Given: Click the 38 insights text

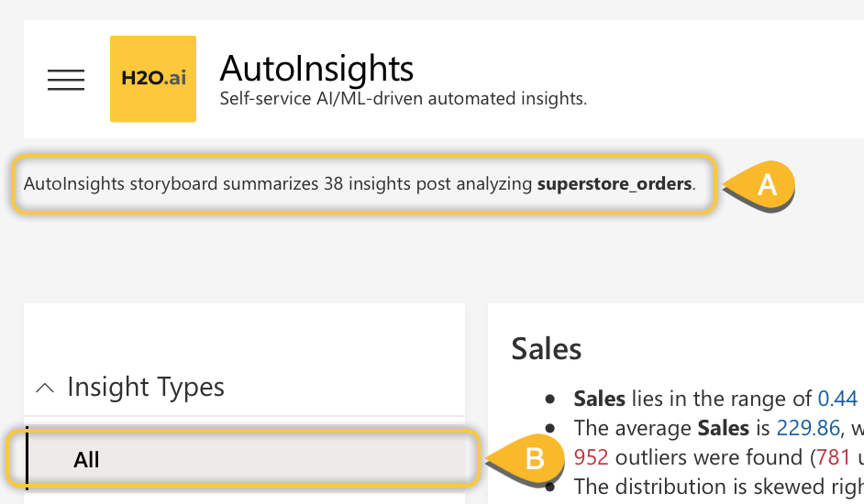Looking at the screenshot, I should pyautogui.click(x=362, y=183).
